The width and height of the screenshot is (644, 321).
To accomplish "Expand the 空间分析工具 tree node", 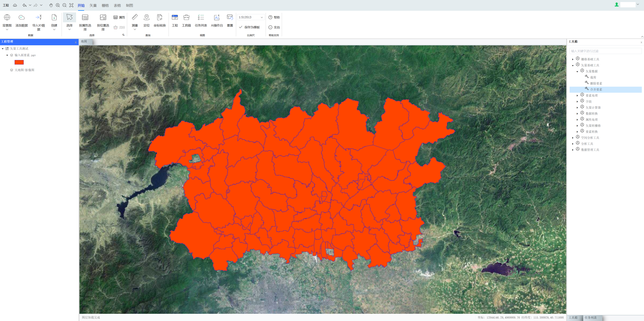I will 573,138.
